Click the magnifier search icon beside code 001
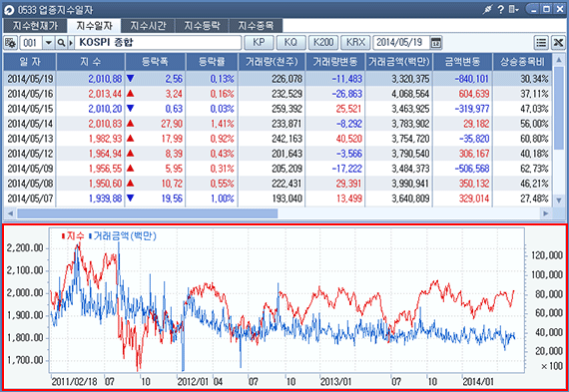569x392 pixels. coord(61,43)
